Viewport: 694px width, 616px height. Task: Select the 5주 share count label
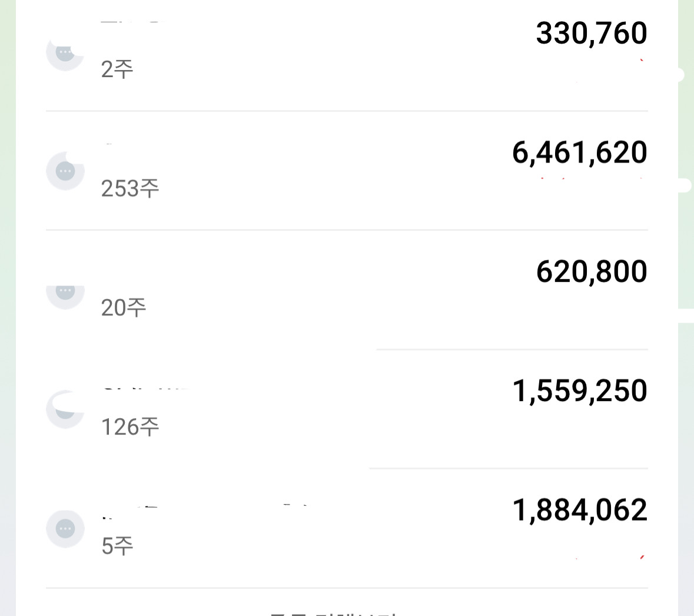[x=117, y=546]
